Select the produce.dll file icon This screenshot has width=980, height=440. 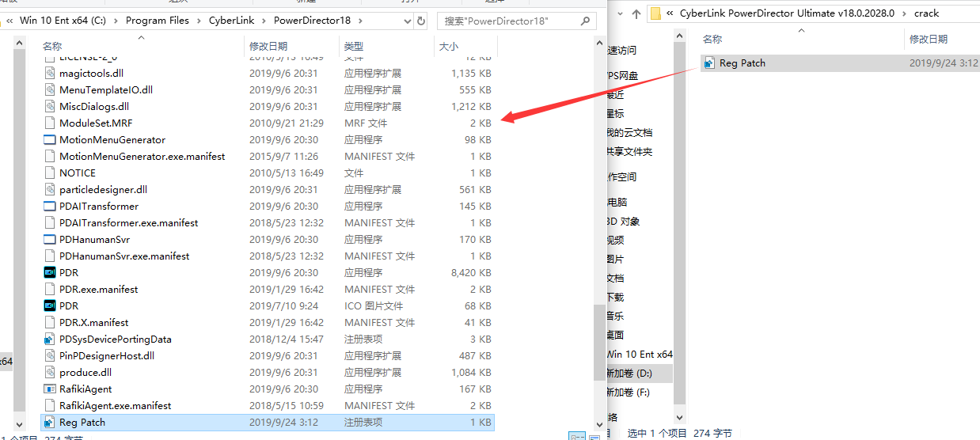[x=50, y=372]
